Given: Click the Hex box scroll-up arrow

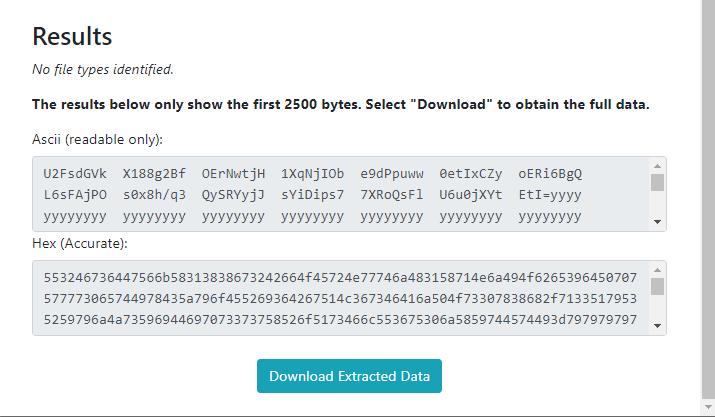Looking at the screenshot, I should pyautogui.click(x=657, y=270).
